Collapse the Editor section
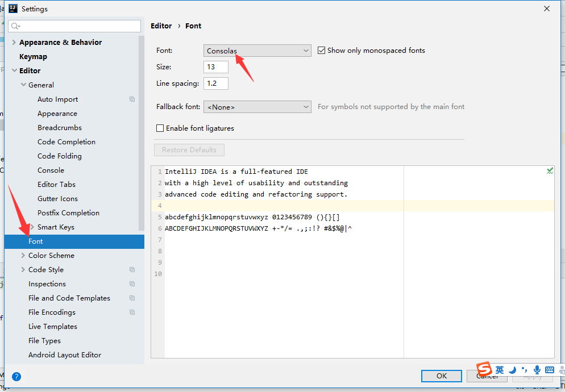Viewport: 565px width, 392px height. (14, 70)
